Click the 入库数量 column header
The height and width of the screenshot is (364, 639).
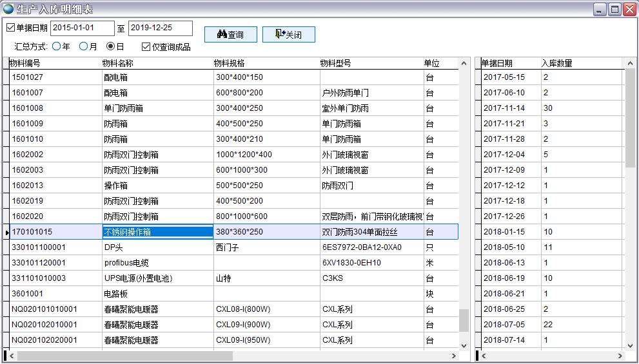(557, 63)
